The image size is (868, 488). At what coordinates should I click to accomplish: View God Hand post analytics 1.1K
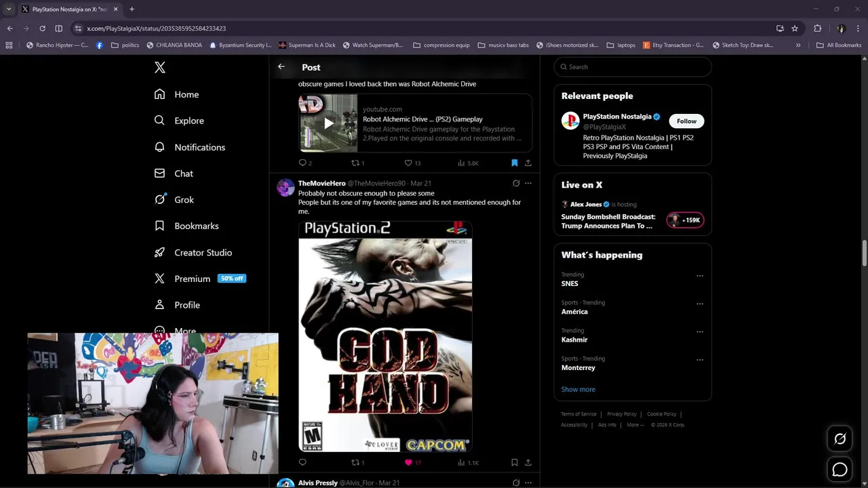tap(468, 462)
